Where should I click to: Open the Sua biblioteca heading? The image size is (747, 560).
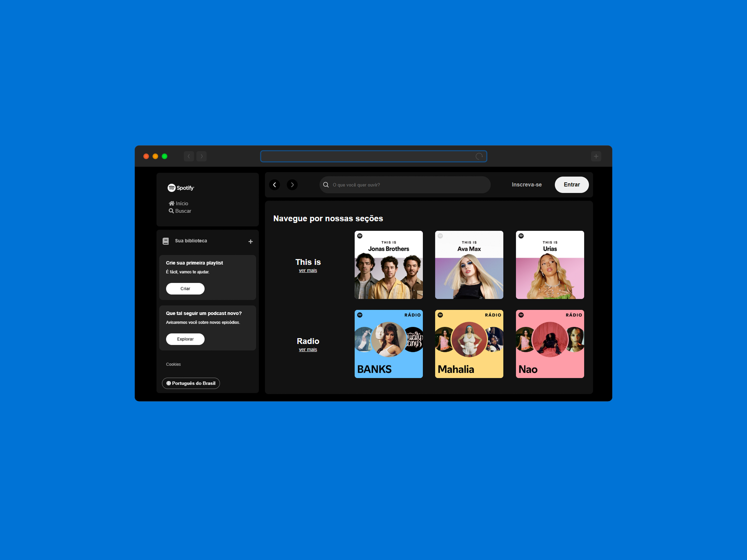[x=191, y=241]
